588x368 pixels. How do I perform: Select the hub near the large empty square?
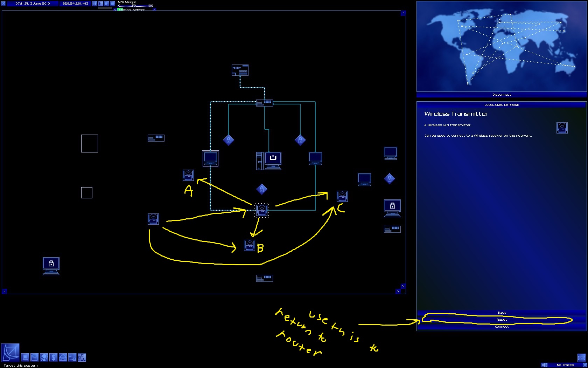pos(156,138)
